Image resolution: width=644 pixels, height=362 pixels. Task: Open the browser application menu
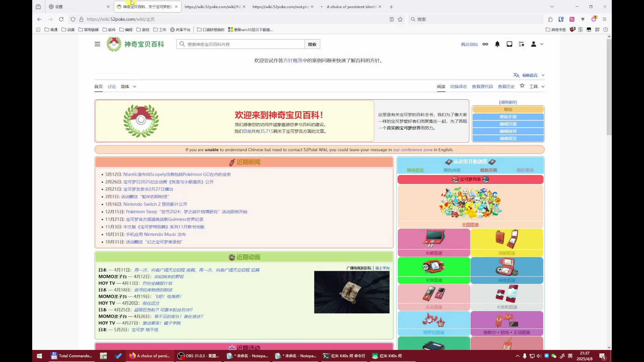[x=604, y=19]
